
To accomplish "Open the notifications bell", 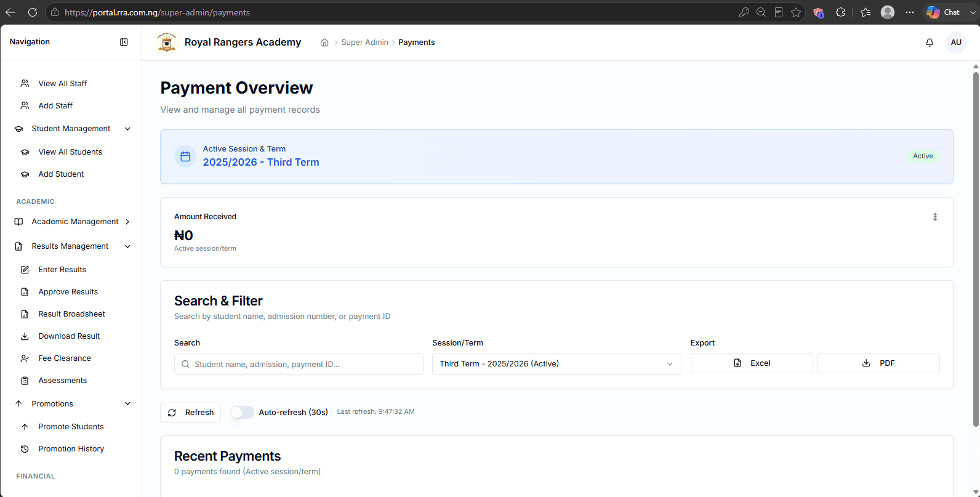I will pyautogui.click(x=930, y=42).
